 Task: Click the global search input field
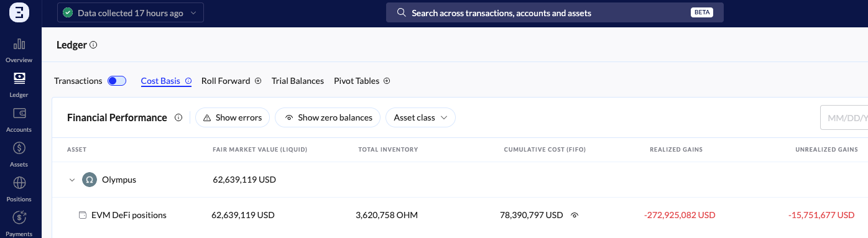point(555,12)
